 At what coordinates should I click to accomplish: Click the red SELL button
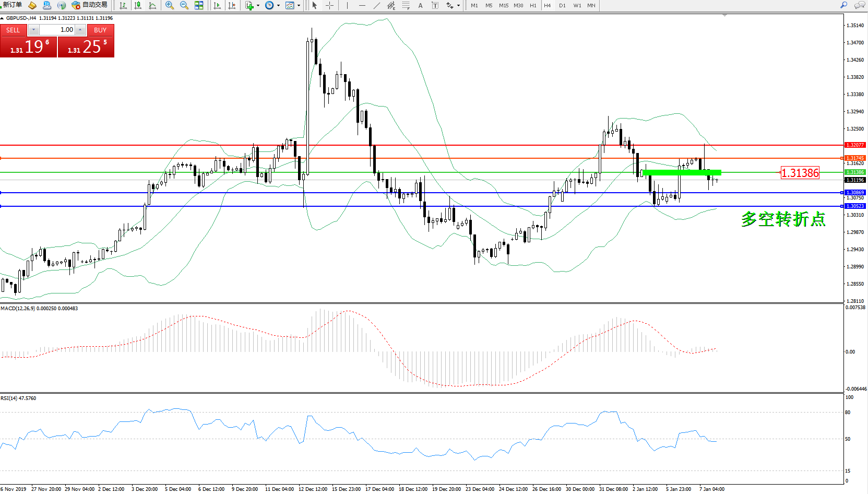(13, 30)
